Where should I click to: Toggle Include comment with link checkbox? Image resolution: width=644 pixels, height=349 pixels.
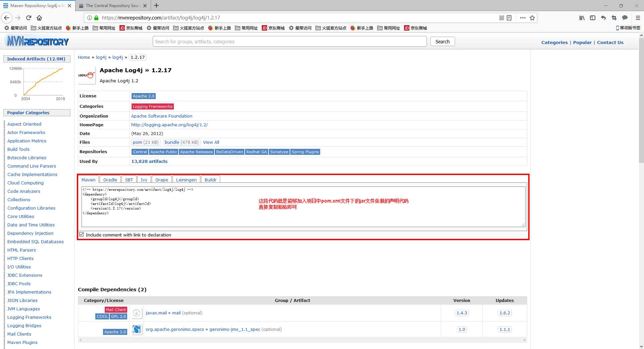pos(82,234)
